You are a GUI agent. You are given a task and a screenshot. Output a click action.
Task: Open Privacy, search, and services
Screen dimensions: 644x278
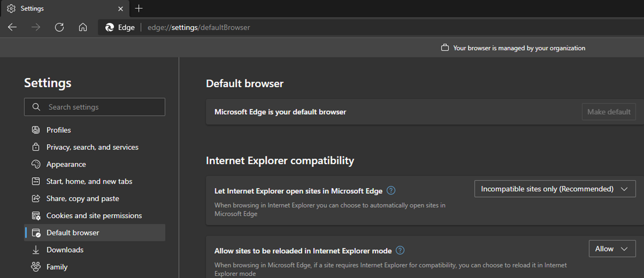coord(95,147)
